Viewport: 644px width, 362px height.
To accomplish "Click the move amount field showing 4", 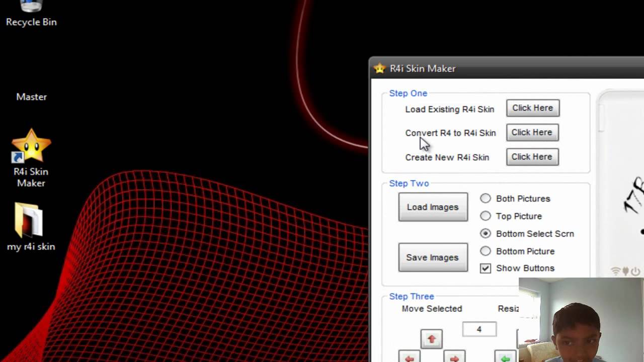I will [x=479, y=329].
